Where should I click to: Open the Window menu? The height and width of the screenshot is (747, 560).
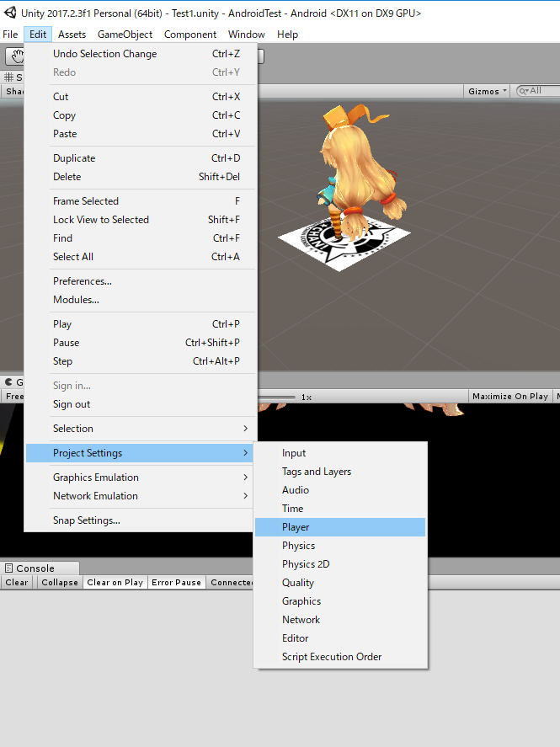point(246,35)
